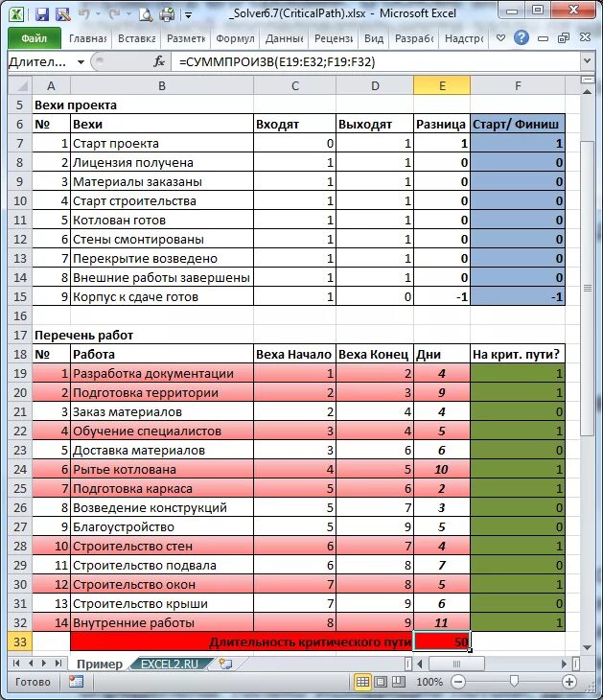603x700 pixels.
Task: Click the 100% zoom level button
Action: (x=429, y=682)
